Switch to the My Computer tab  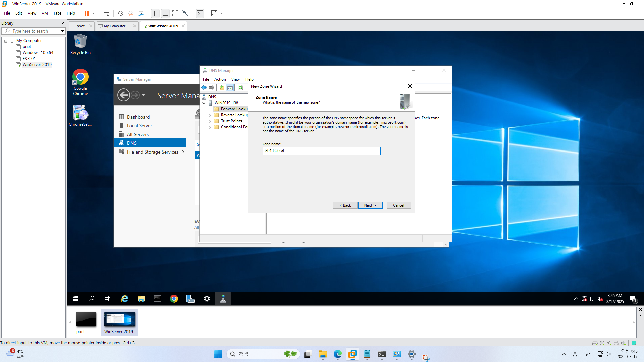115,26
